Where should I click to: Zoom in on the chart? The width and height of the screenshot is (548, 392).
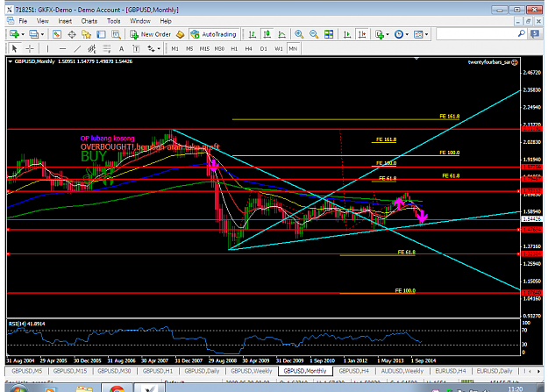[299, 34]
